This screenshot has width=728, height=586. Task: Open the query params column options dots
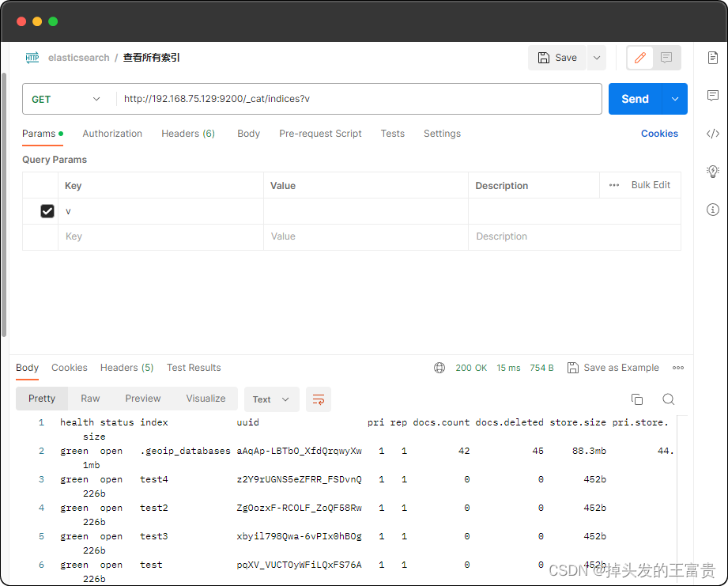click(x=614, y=185)
